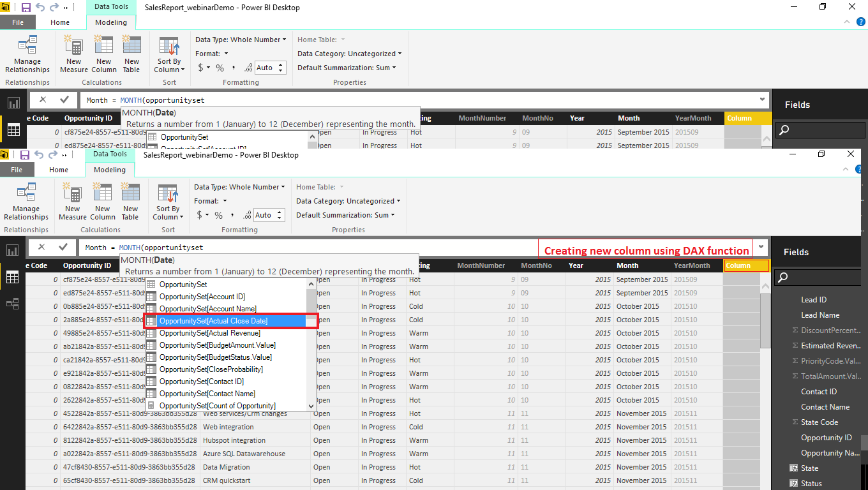Image resolution: width=868 pixels, height=490 pixels.
Task: Switch to Home tab in the front window
Action: 59,170
